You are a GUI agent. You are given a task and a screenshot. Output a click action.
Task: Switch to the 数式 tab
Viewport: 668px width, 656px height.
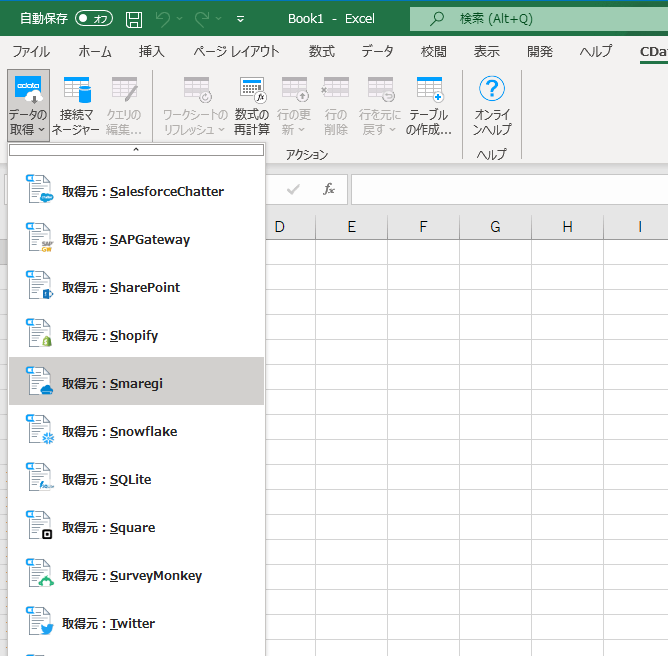click(x=322, y=52)
